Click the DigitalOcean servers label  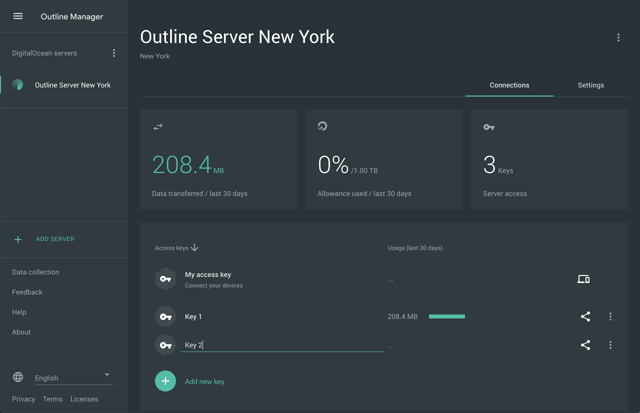tap(44, 53)
